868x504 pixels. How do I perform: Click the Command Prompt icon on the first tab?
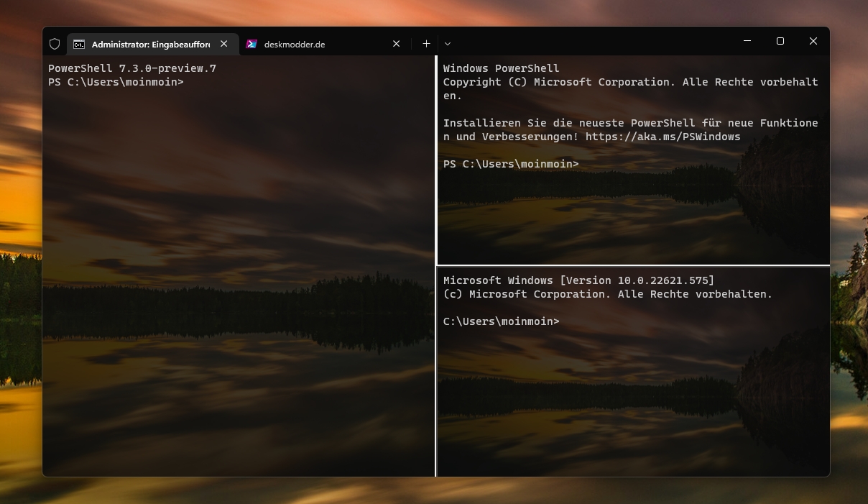pos(79,44)
